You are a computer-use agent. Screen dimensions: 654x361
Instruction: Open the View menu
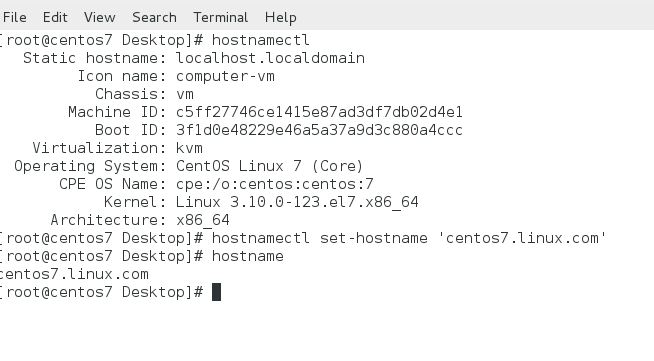click(99, 18)
